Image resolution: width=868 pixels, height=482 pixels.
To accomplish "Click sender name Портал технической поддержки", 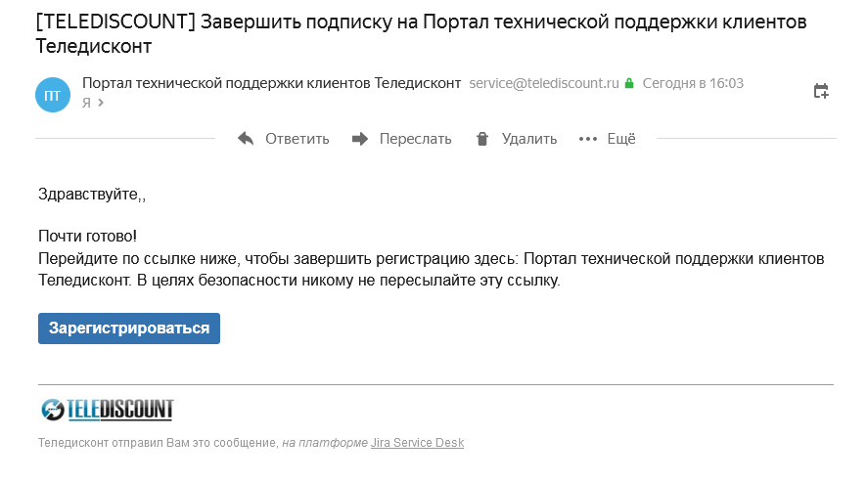I will (271, 83).
